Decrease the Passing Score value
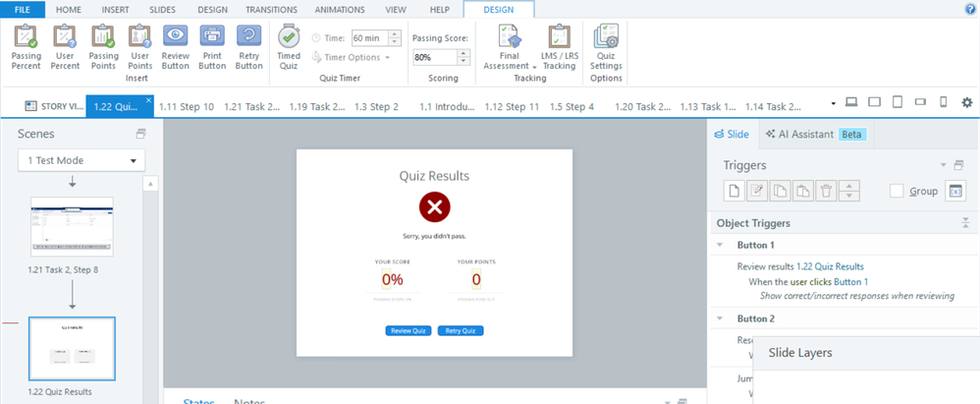 pos(463,61)
